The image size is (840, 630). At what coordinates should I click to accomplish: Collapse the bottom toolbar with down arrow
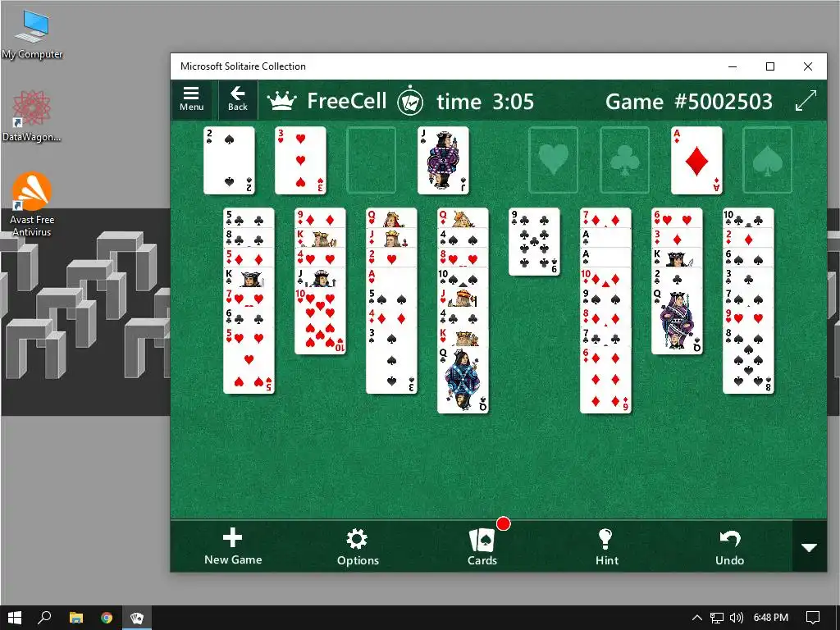click(809, 547)
